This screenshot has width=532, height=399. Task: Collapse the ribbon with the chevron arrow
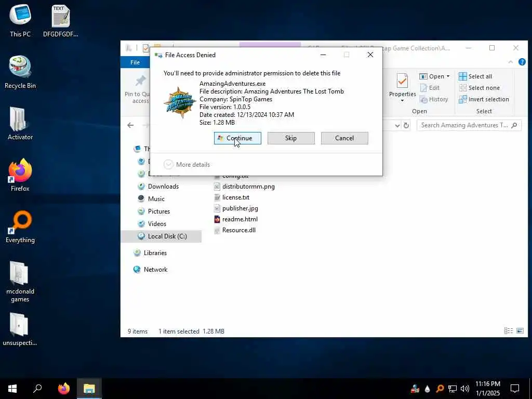coord(510,62)
